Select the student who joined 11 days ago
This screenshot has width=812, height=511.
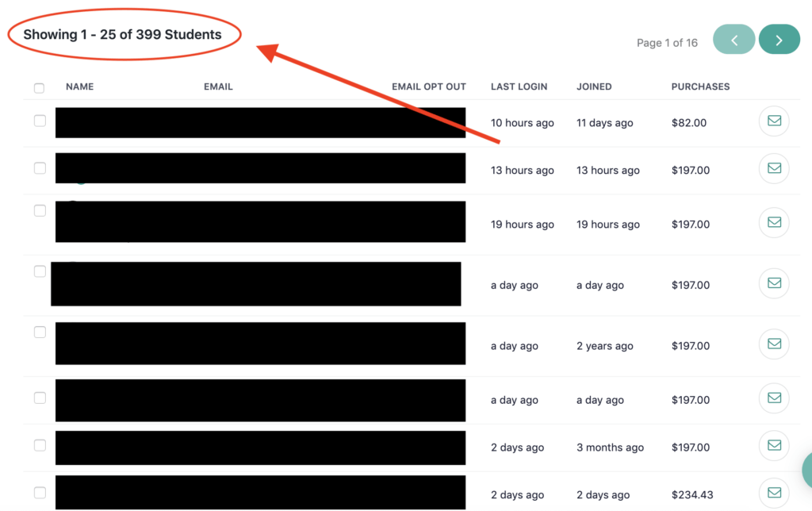pyautogui.click(x=40, y=121)
